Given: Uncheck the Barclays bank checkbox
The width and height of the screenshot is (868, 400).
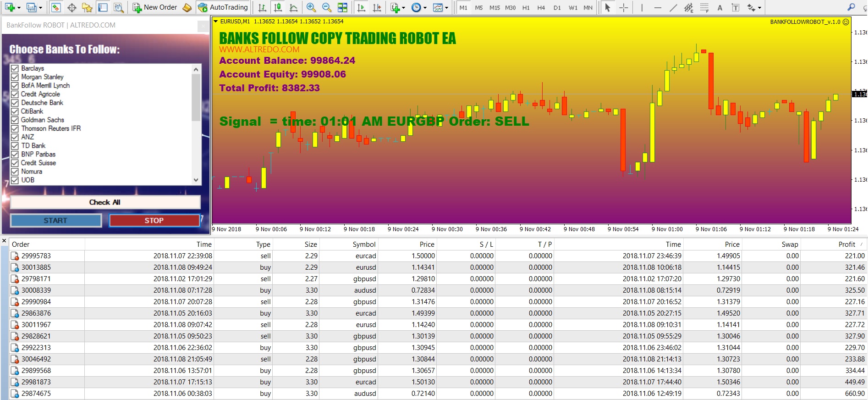Looking at the screenshot, I should pyautogui.click(x=15, y=68).
